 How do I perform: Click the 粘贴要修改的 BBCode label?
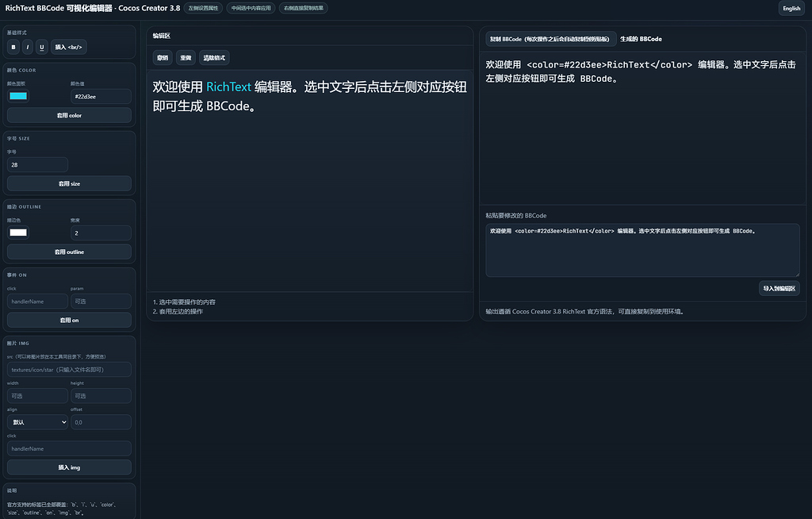tap(515, 216)
